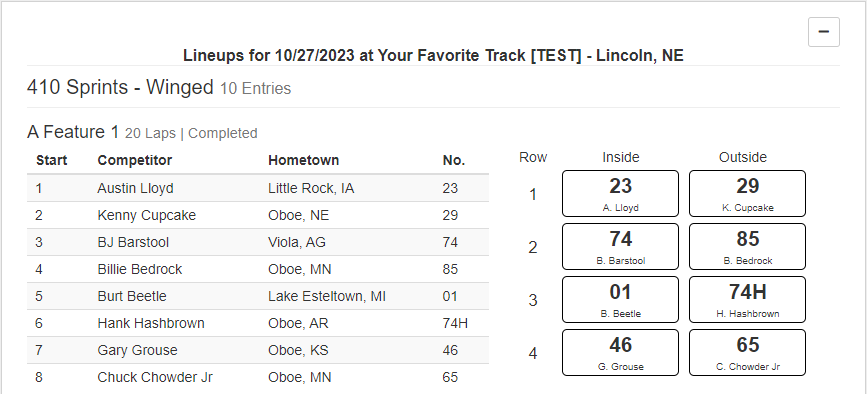Screen dimensions: 867x394
Task: Select the Hank Hashbrown table row
Action: (258, 323)
